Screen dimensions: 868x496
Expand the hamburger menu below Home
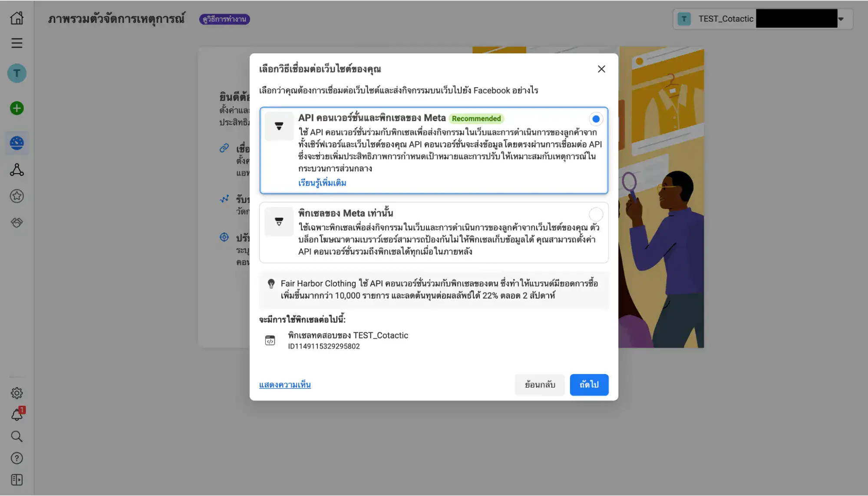(17, 43)
